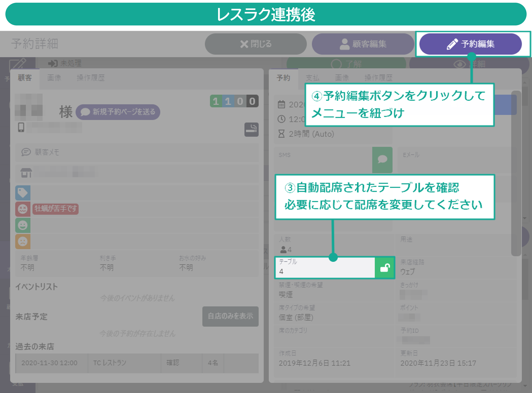Click the guest count person icon
Screen dimensions: 532x393
(x=283, y=250)
